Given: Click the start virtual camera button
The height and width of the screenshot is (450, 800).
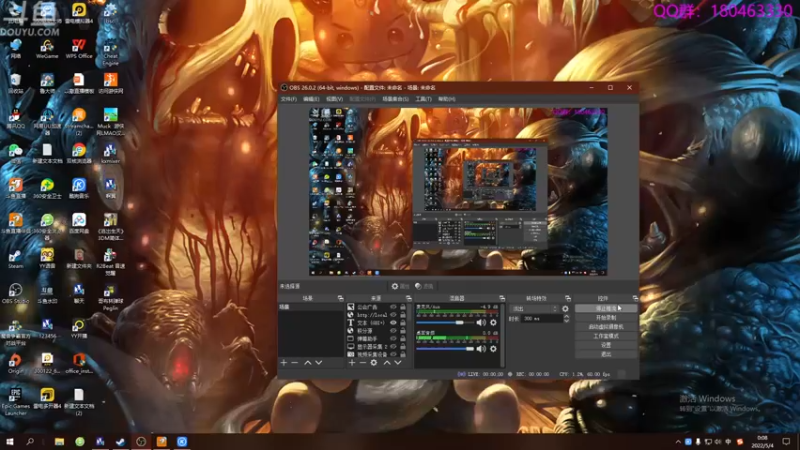Looking at the screenshot, I should coord(606,327).
